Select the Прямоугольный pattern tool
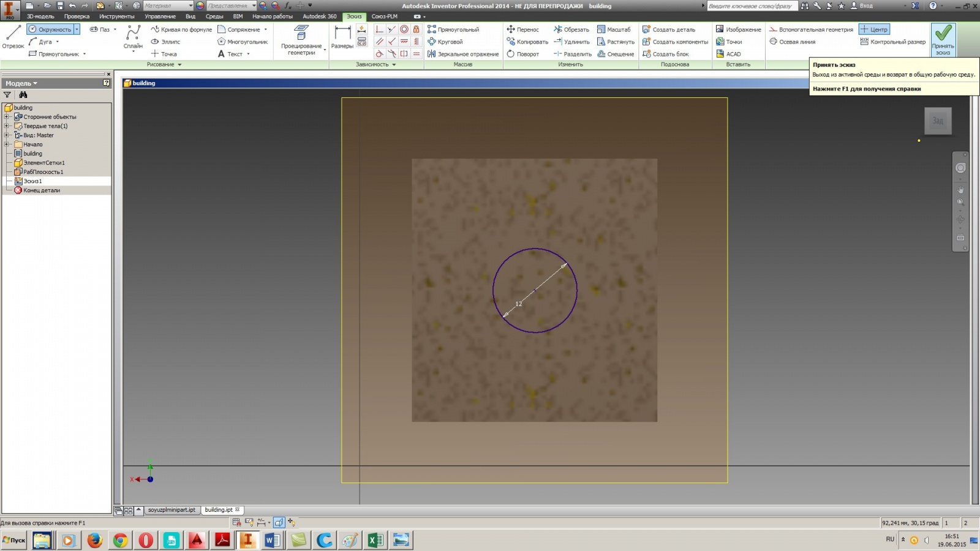Screen dimensions: 980x551 point(453,29)
